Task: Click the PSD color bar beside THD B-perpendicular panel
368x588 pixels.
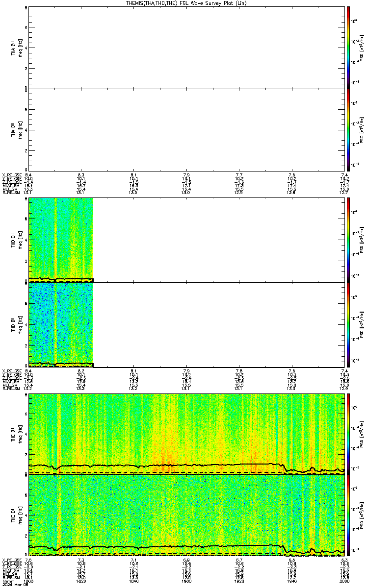Action: pyautogui.click(x=348, y=239)
